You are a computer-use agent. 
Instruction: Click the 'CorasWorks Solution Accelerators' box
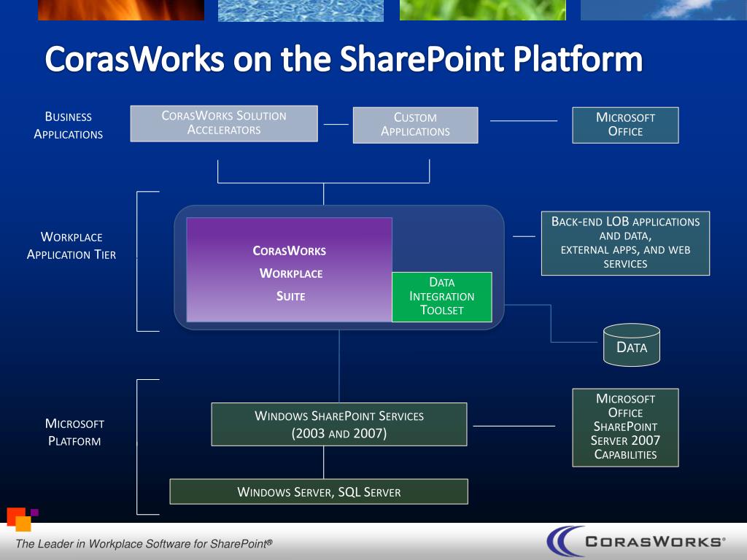pos(224,123)
